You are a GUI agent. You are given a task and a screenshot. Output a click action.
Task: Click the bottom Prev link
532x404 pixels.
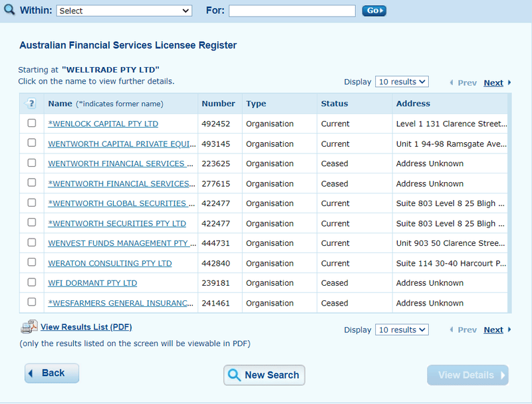tap(467, 330)
